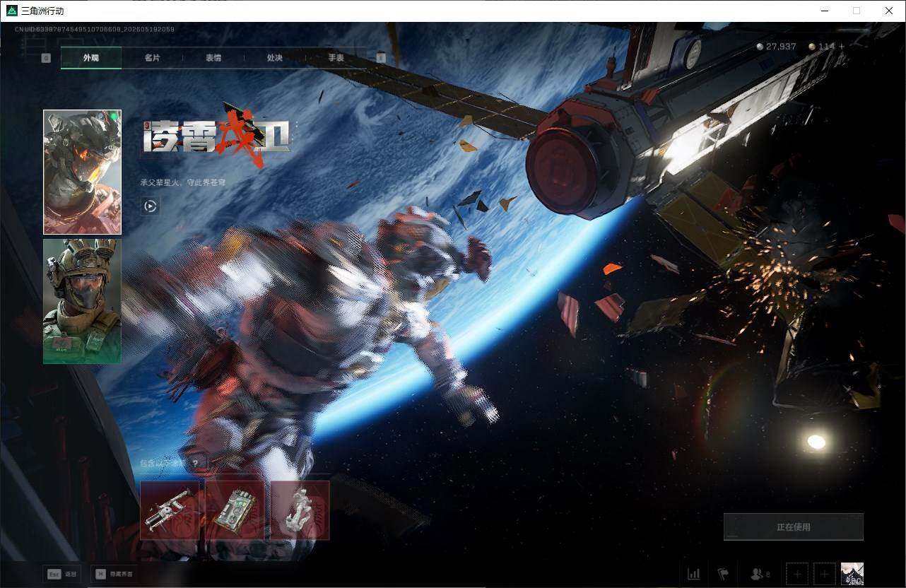906x588 pixels.
Task: Open the friends list icon
Action: tap(760, 574)
